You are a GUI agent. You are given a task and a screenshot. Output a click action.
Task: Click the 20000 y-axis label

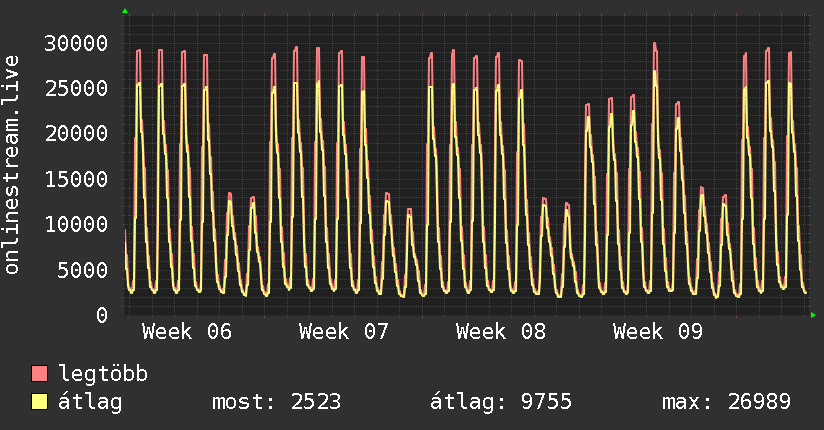(x=76, y=134)
